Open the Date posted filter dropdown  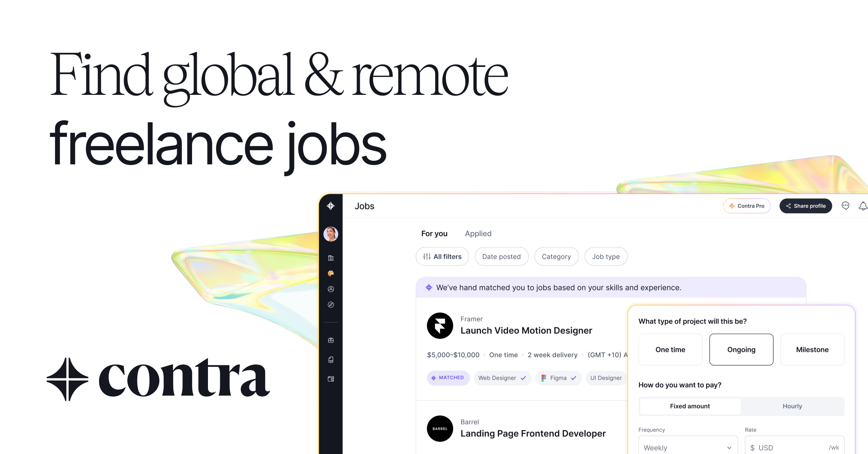click(x=501, y=257)
